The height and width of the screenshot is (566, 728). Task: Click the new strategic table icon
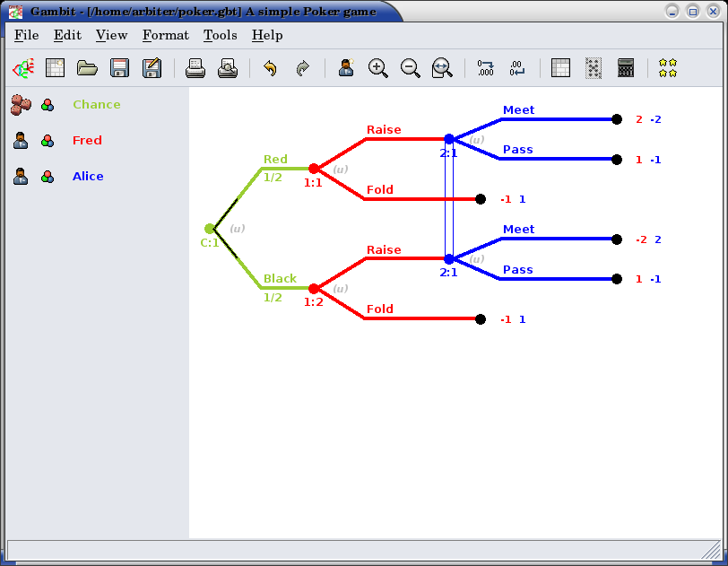coord(56,68)
